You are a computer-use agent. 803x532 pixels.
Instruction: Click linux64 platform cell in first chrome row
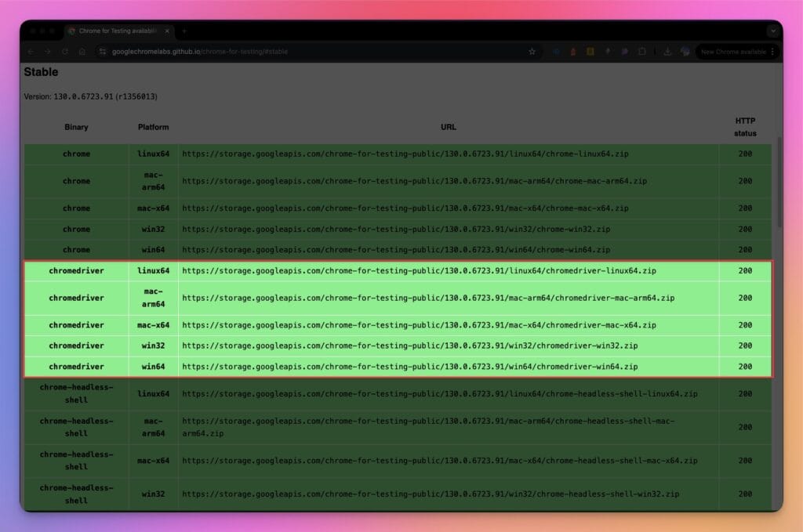pos(153,154)
